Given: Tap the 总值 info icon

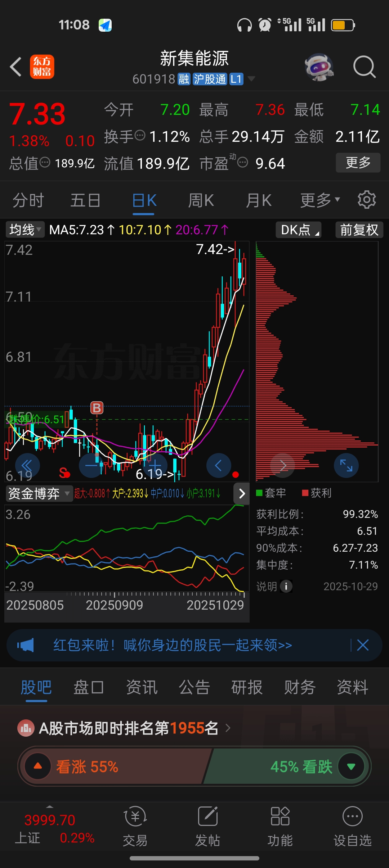Looking at the screenshot, I should pos(45,162).
